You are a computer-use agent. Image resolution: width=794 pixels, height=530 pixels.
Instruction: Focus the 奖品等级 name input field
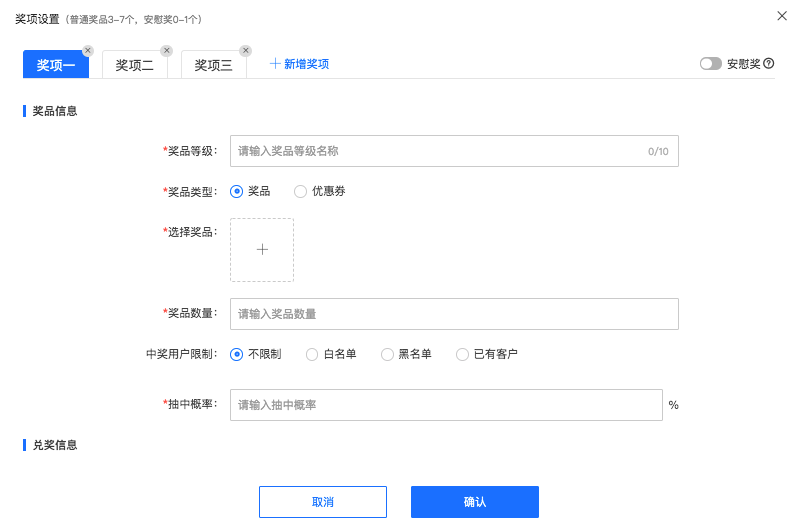pyautogui.click(x=454, y=151)
